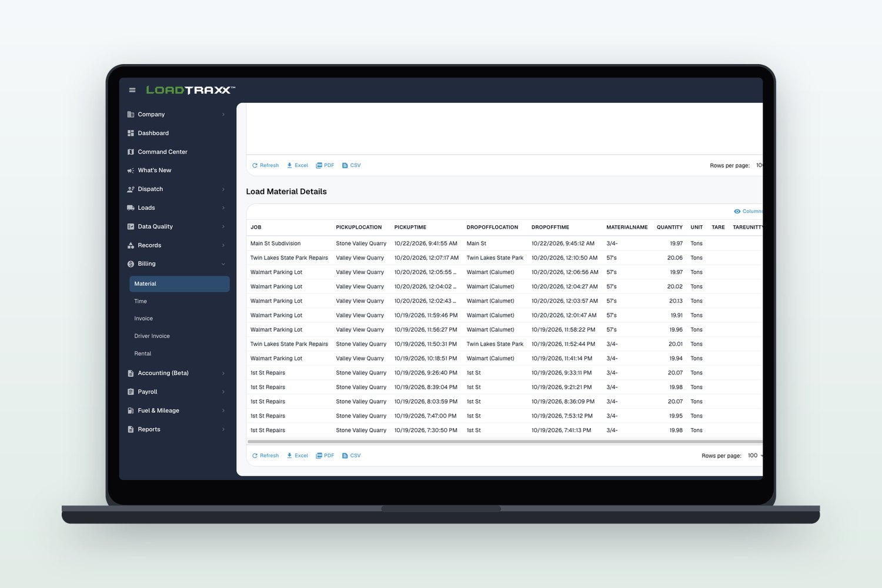This screenshot has height=588, width=882.
Task: Expand the Company menu chevron
Action: coord(223,115)
